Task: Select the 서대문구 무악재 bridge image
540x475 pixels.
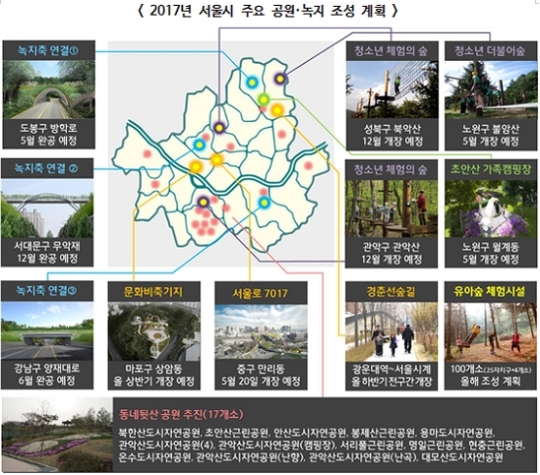Action: [x=47, y=208]
